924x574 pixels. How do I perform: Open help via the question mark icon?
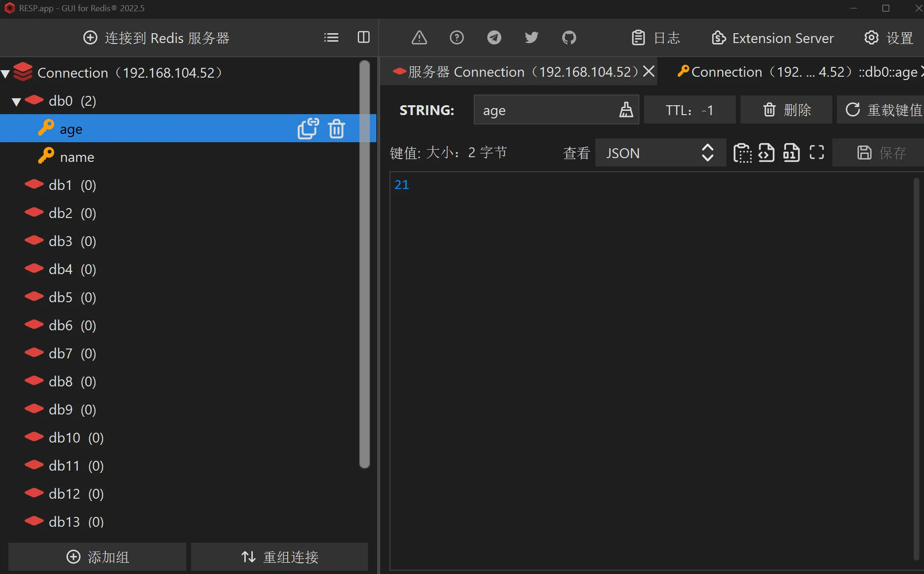coord(456,37)
